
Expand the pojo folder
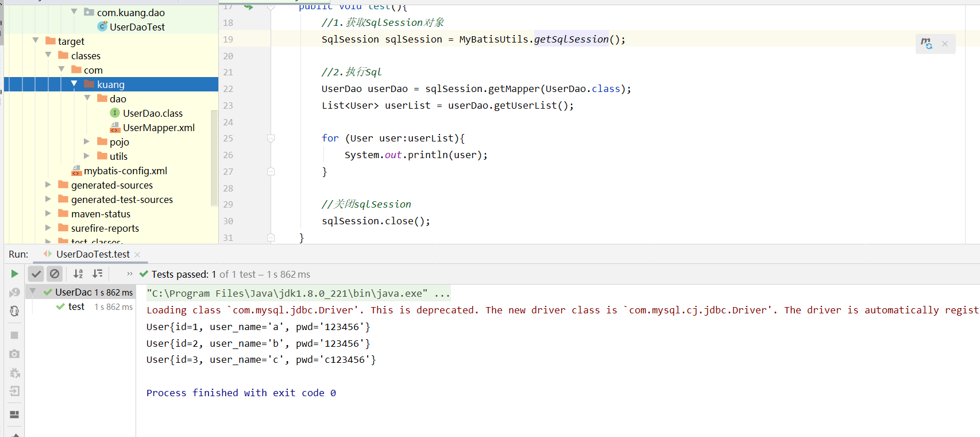click(x=87, y=141)
